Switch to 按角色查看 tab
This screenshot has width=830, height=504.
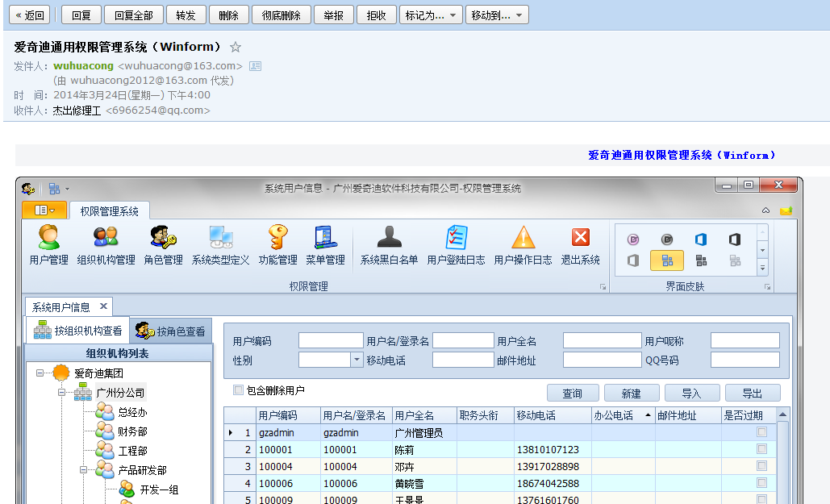click(x=170, y=331)
